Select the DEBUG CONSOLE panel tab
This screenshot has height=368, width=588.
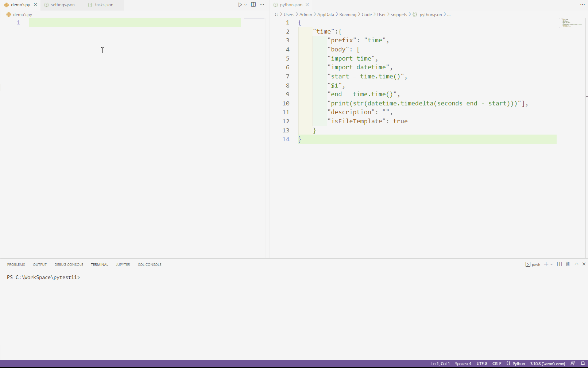[x=69, y=264]
